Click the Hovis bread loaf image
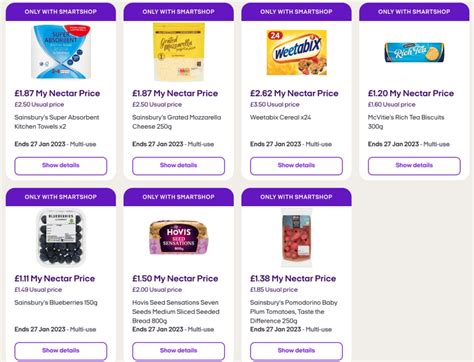Viewport: 474px width, 362px height. pos(179,237)
